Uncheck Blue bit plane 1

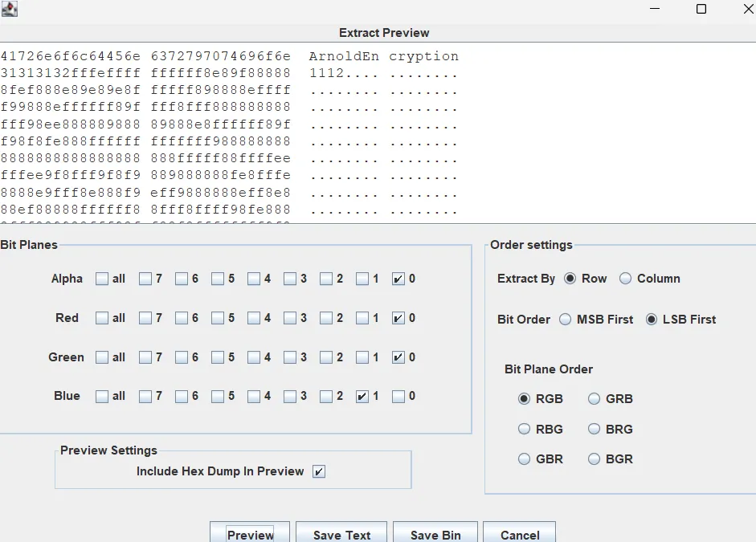[362, 397]
